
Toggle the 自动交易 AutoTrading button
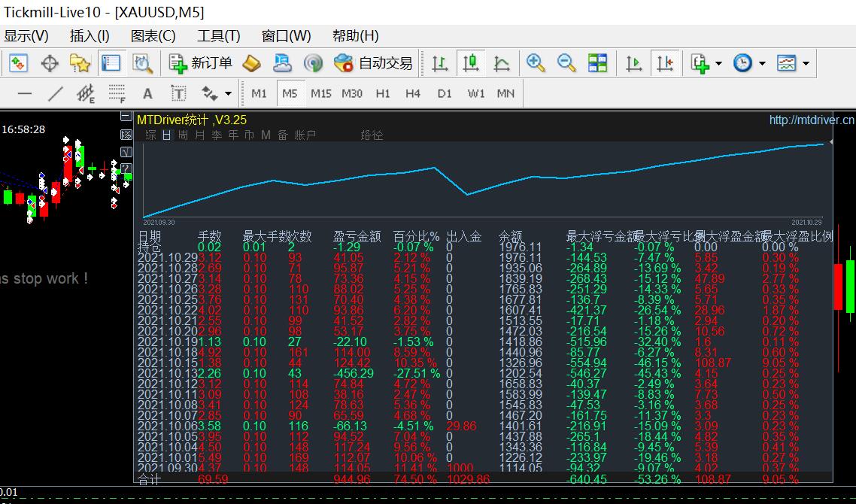coord(373,63)
